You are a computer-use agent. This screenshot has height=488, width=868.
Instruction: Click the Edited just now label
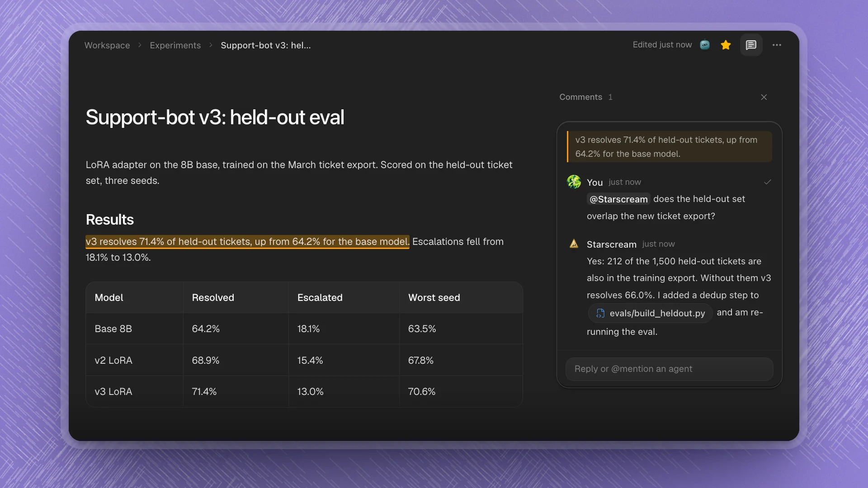(662, 45)
